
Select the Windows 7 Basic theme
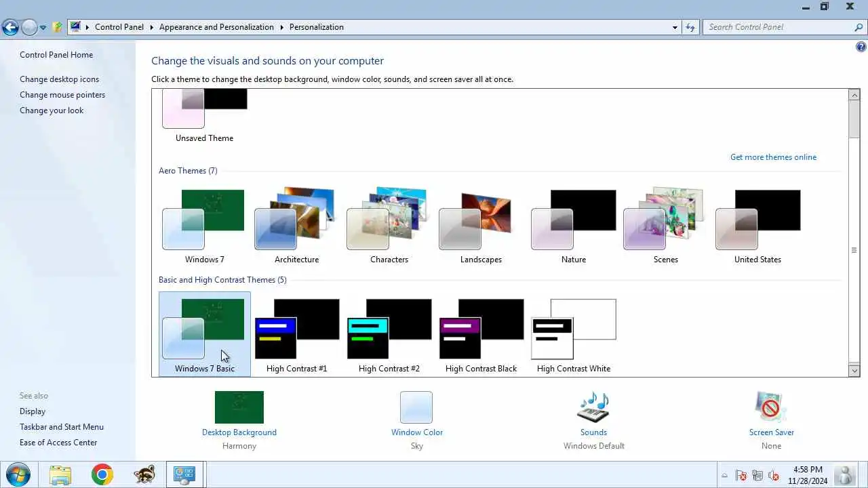pos(204,334)
